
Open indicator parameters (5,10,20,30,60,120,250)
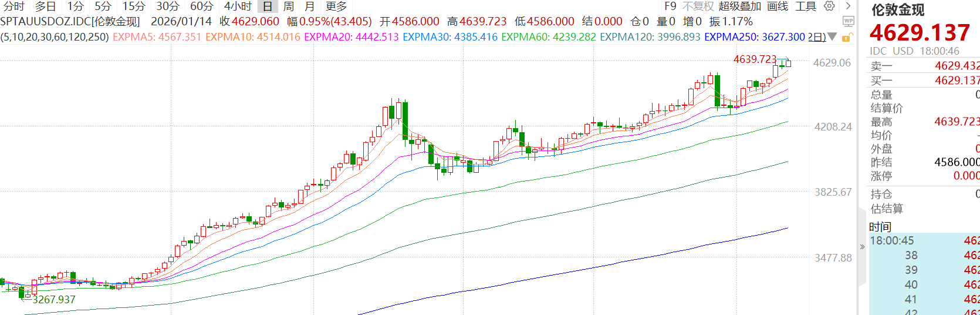pos(55,37)
